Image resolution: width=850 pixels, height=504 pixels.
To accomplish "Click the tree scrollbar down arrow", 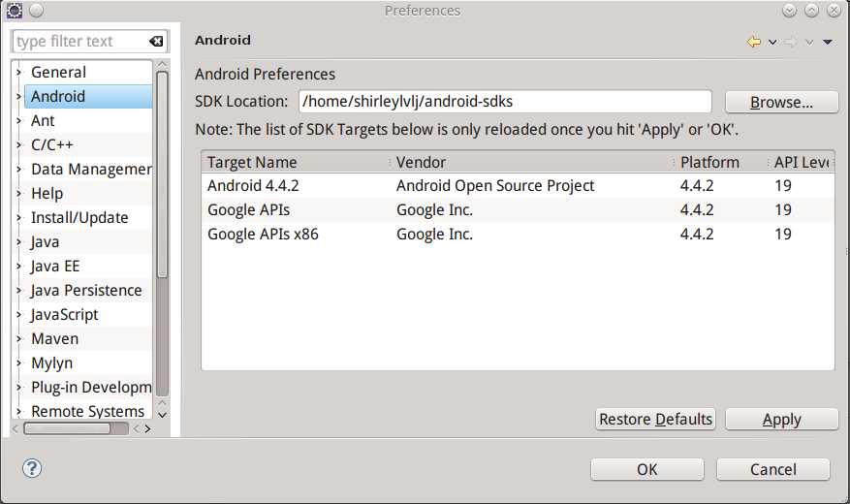I will click(162, 415).
